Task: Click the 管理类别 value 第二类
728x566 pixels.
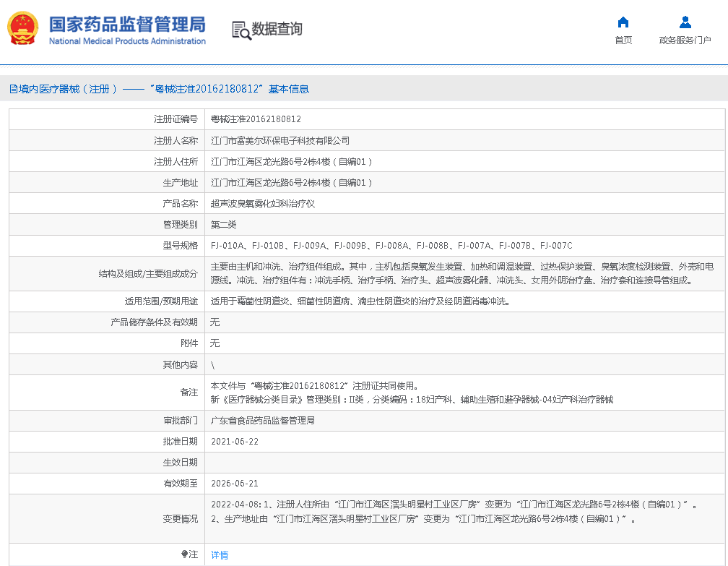Action: 223,225
